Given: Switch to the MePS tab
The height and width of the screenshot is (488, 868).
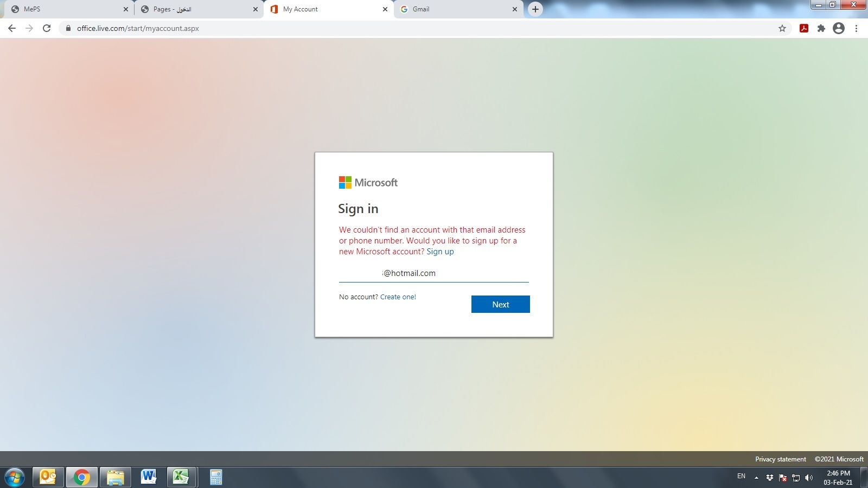Looking at the screenshot, I should point(68,9).
